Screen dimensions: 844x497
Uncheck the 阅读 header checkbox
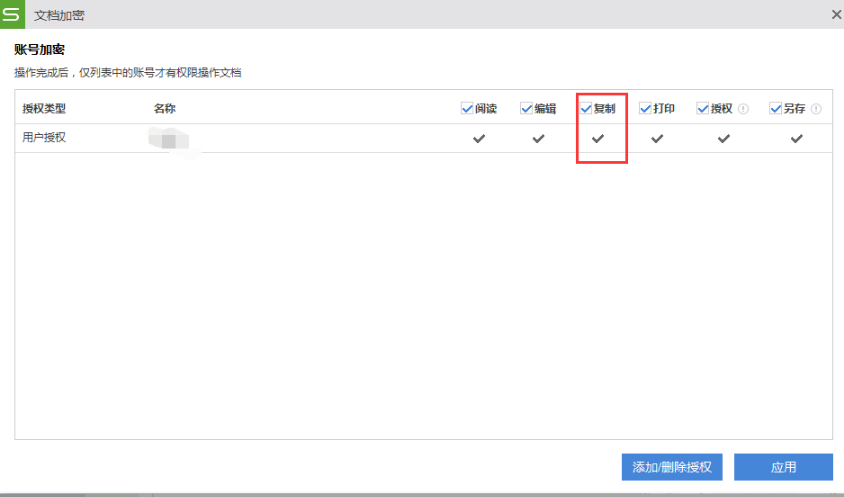[467, 108]
